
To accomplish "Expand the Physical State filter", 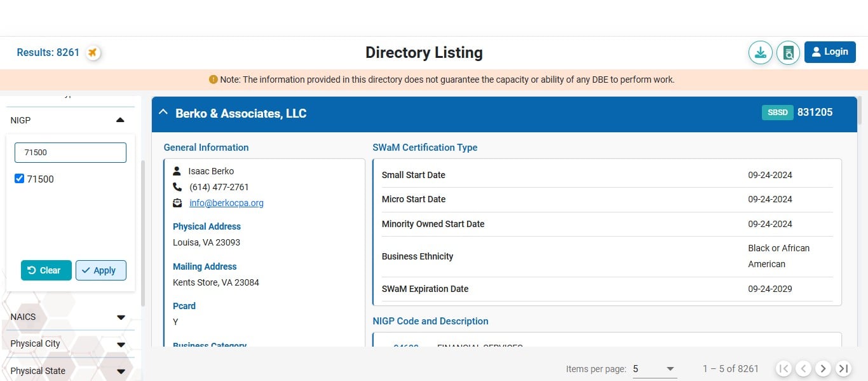I will point(121,371).
